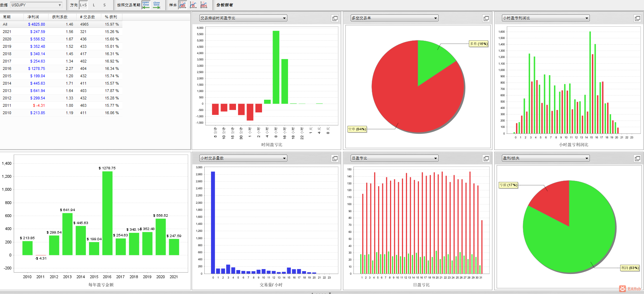Viewport: 644px width, 294px height.
Task: Sort by 净利润 column header
Action: tap(33, 17)
